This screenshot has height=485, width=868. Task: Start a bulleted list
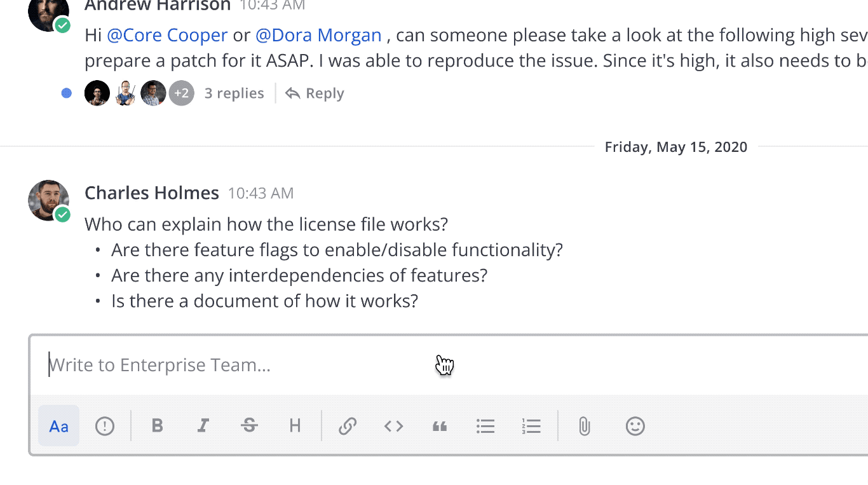pos(485,426)
